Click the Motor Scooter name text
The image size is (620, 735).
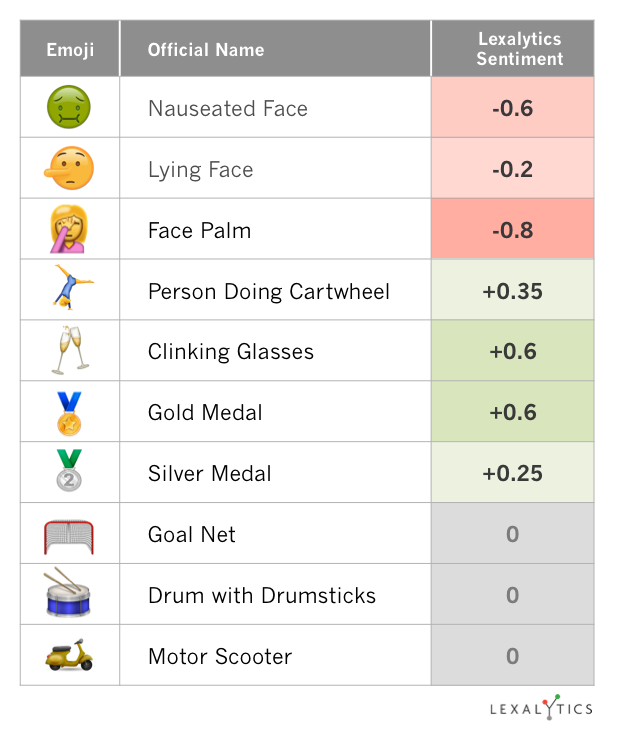pyautogui.click(x=220, y=657)
